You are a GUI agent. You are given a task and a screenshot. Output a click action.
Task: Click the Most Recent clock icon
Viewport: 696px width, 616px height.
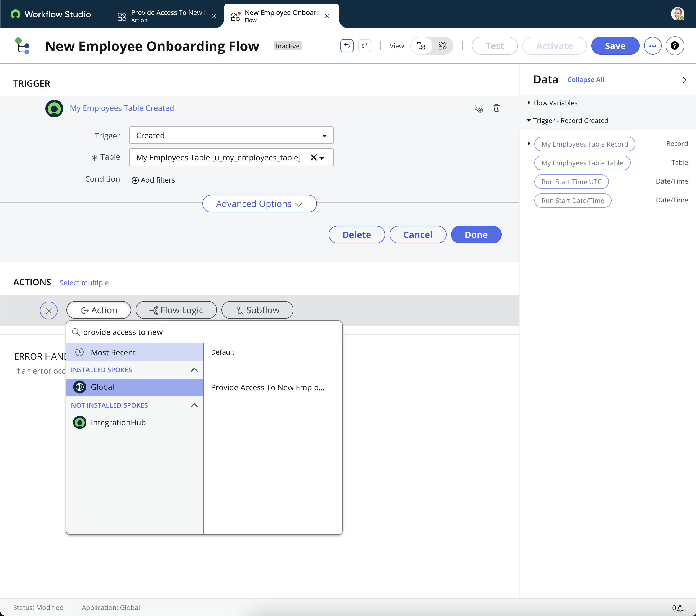pos(79,352)
